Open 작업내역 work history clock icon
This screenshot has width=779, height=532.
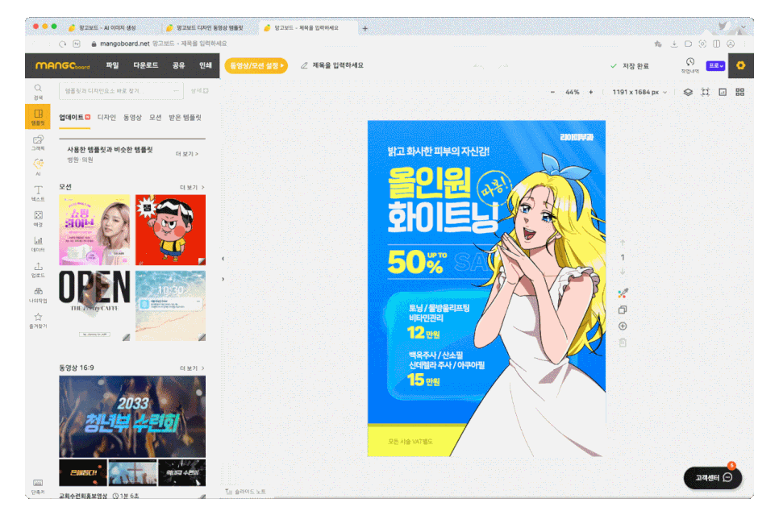(689, 65)
